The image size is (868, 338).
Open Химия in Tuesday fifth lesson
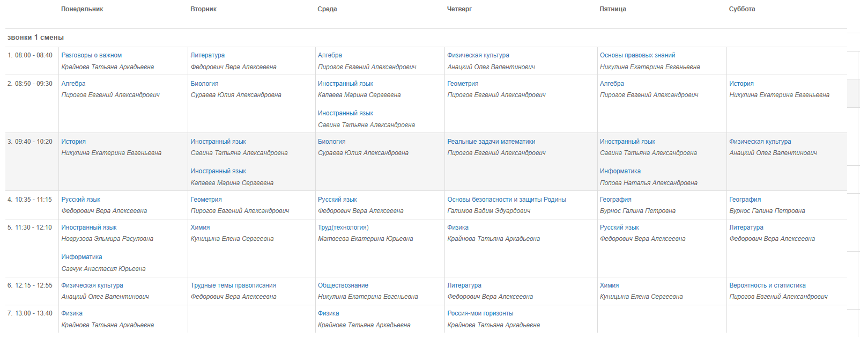click(x=200, y=227)
